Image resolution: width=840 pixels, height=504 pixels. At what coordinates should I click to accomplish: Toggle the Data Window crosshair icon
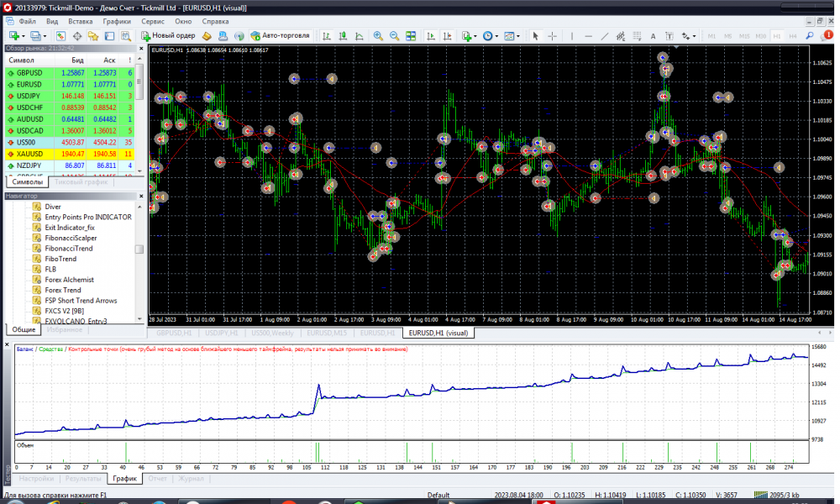77,36
